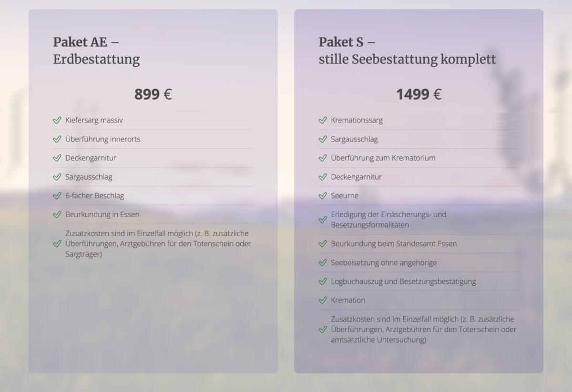Click the check icon beside 6-facher Beschlag
This screenshot has height=392, width=572.
[x=57, y=195]
